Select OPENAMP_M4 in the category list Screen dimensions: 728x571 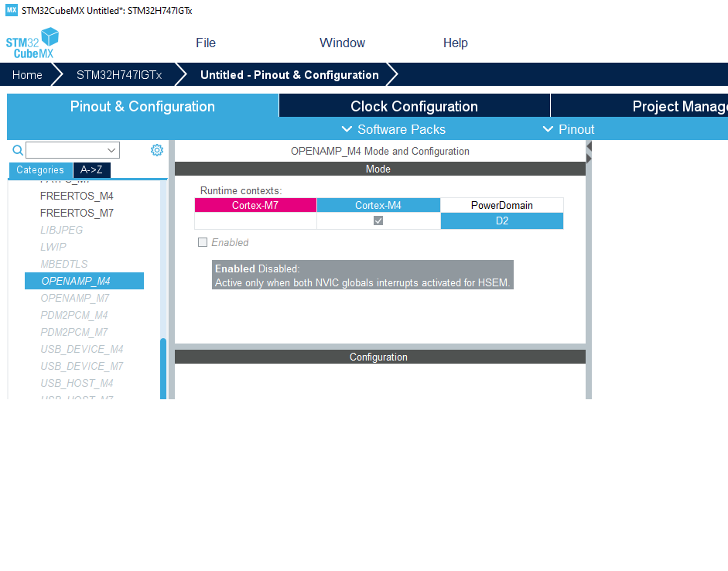click(84, 281)
